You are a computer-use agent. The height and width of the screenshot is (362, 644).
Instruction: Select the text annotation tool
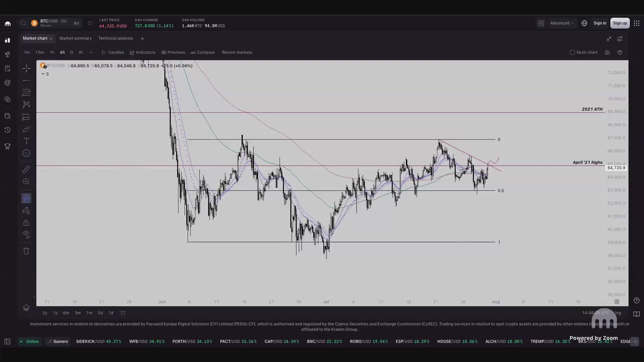pyautogui.click(x=26, y=141)
